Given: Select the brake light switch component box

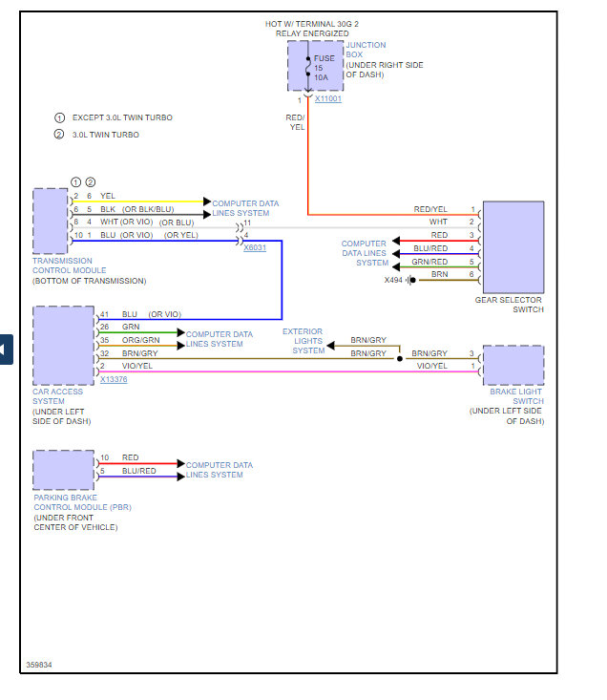Looking at the screenshot, I should click(513, 365).
